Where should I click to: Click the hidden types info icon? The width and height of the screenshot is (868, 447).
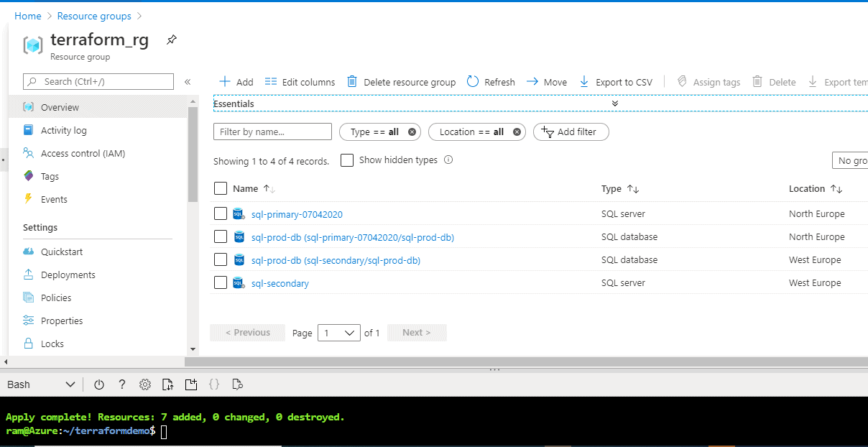[448, 160]
